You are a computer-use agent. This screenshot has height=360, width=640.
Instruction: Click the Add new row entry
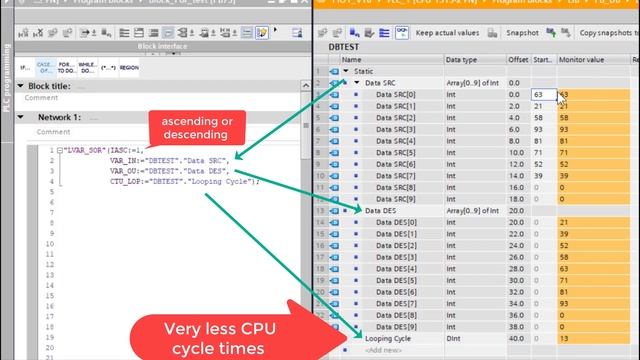383,350
